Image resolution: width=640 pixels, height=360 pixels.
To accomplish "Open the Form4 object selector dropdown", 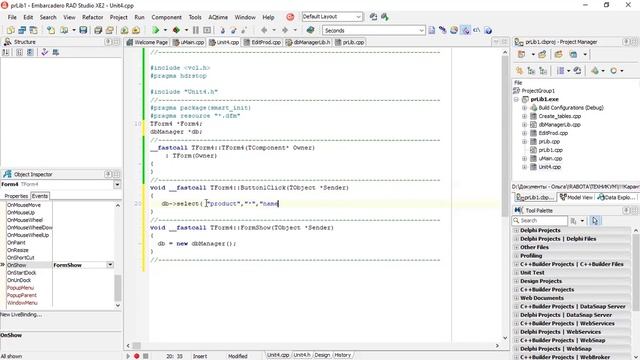I will [117, 184].
